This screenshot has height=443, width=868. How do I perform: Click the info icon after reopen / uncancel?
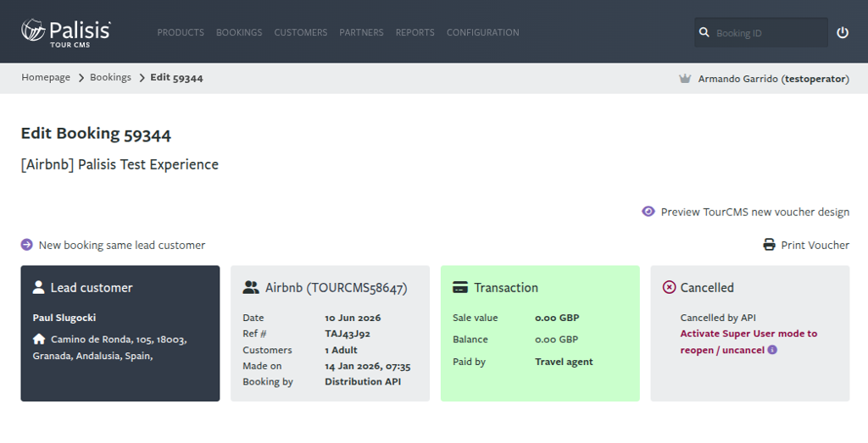pos(772,350)
